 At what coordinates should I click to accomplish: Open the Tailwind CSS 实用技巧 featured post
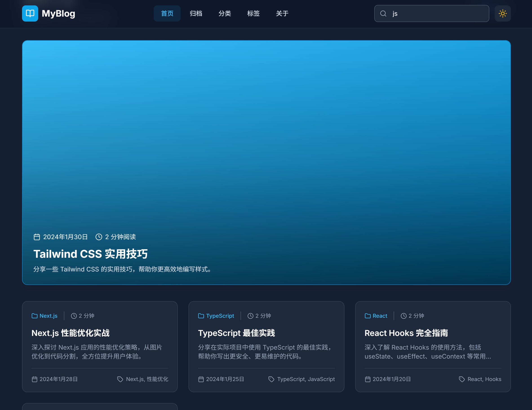coord(90,254)
